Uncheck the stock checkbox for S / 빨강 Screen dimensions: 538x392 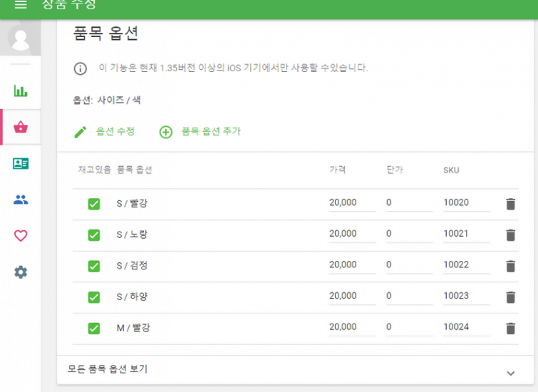pyautogui.click(x=93, y=204)
